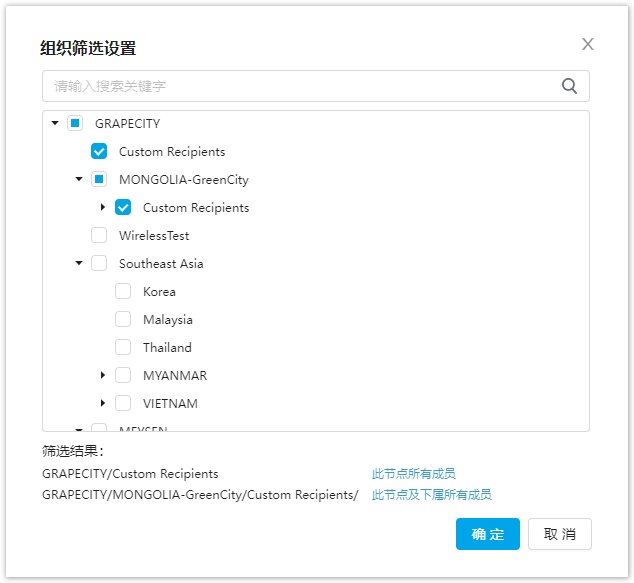Click the search magnifier icon

pyautogui.click(x=569, y=86)
